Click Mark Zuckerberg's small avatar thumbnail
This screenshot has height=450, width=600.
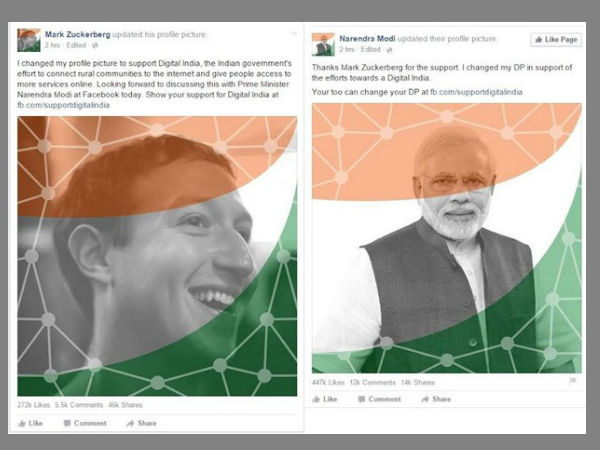[x=29, y=40]
